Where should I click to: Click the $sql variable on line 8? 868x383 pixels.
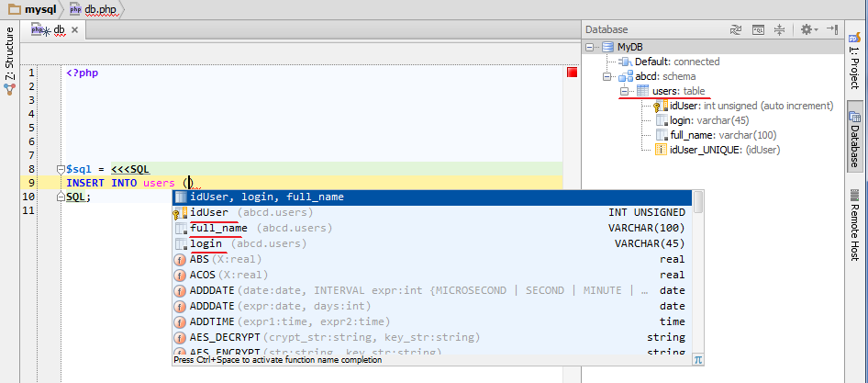click(79, 169)
